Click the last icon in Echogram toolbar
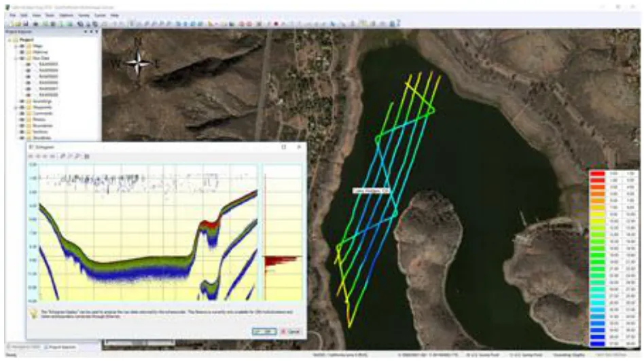The width and height of the screenshot is (644, 361). point(87,156)
